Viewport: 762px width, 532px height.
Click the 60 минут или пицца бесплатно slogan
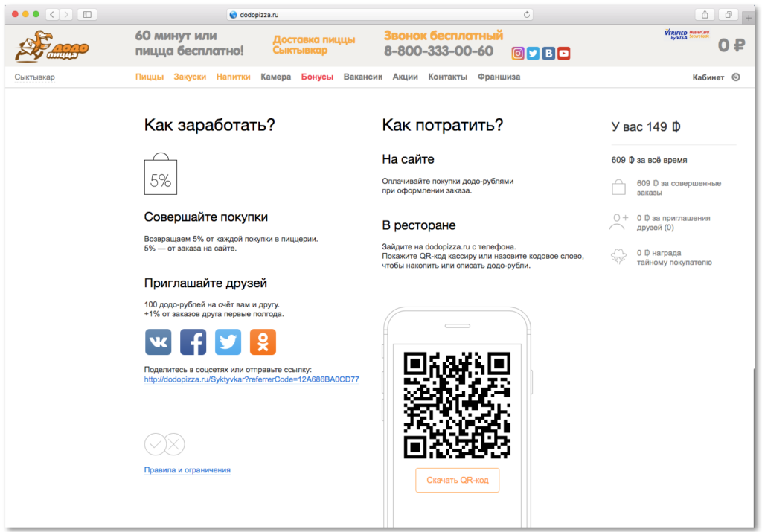189,43
